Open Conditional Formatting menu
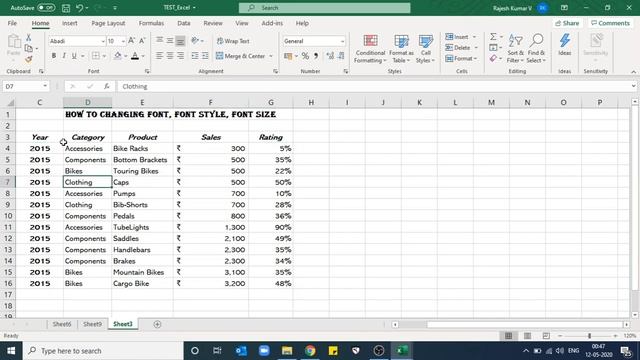640x360 pixels. click(370, 49)
